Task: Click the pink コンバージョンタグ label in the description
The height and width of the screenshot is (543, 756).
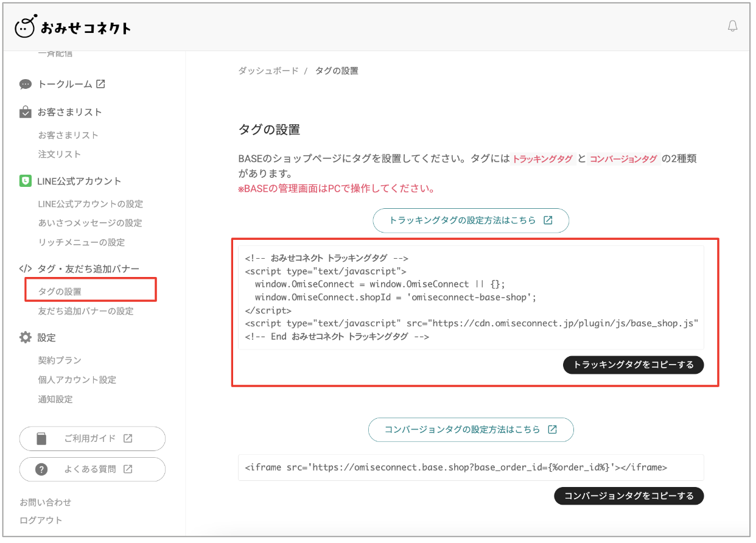Action: coord(623,159)
